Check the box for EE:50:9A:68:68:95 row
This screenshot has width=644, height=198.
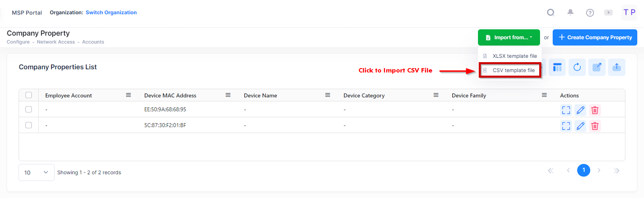(x=28, y=109)
